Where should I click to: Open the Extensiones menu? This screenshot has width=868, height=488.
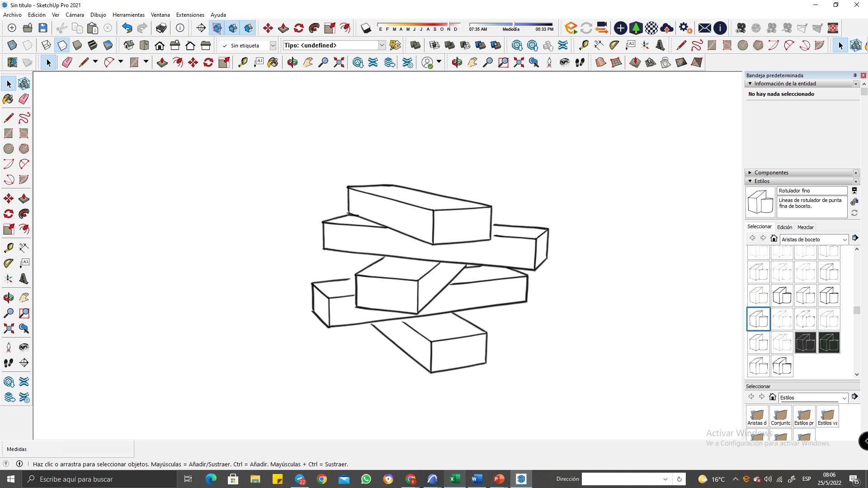(x=190, y=15)
